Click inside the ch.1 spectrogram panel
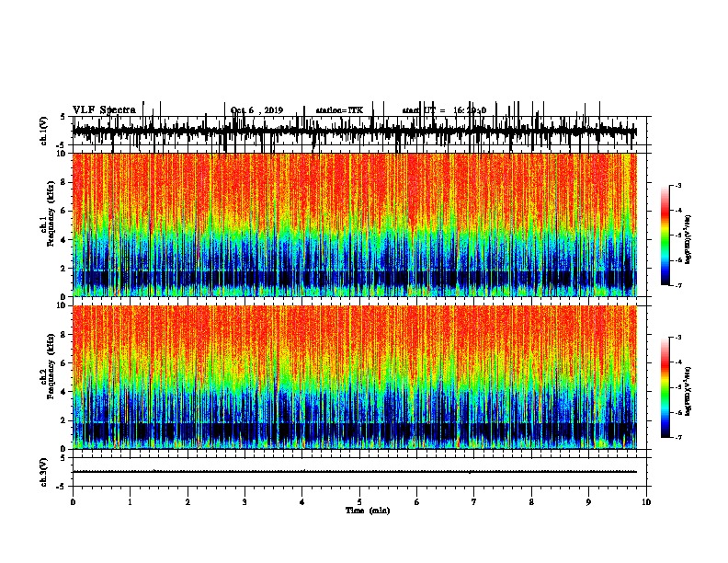728x563 pixels. [355, 224]
